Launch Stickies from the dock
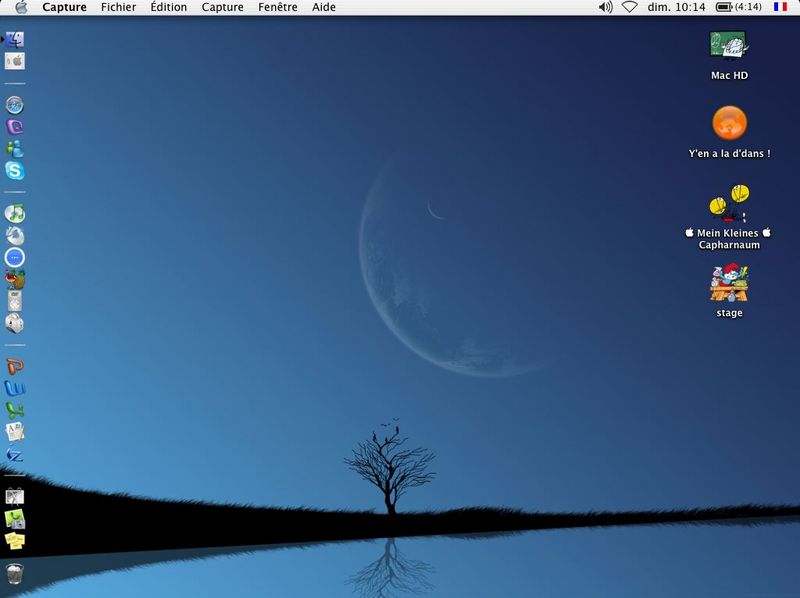The image size is (800, 598). (x=15, y=540)
